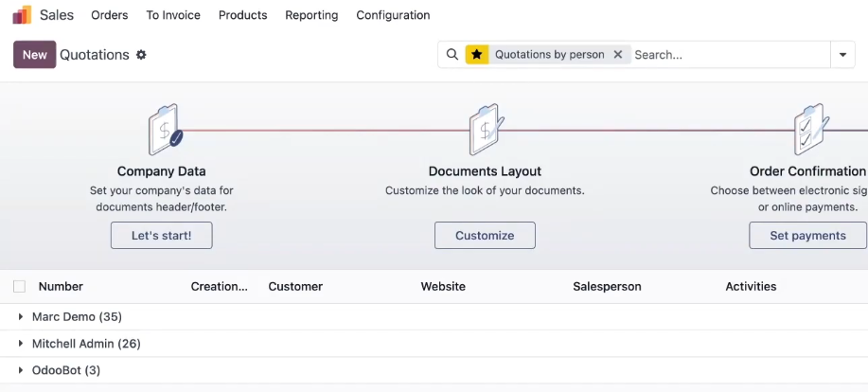Image resolution: width=868 pixels, height=392 pixels.
Task: Click the Quotations gear settings icon
Action: pos(141,55)
